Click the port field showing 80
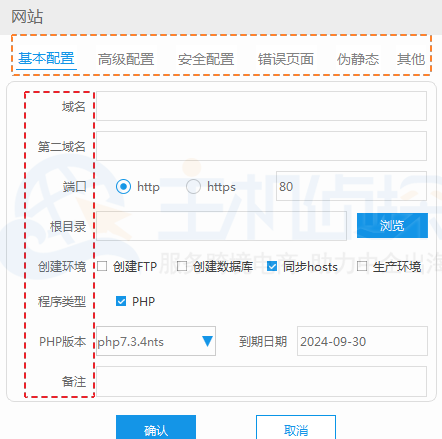The image size is (442, 439). [351, 186]
